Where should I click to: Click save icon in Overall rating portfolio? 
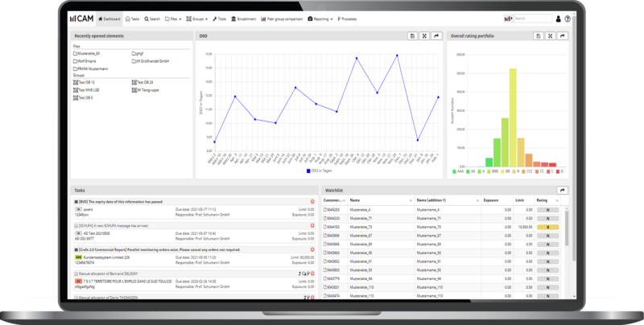coord(539,36)
